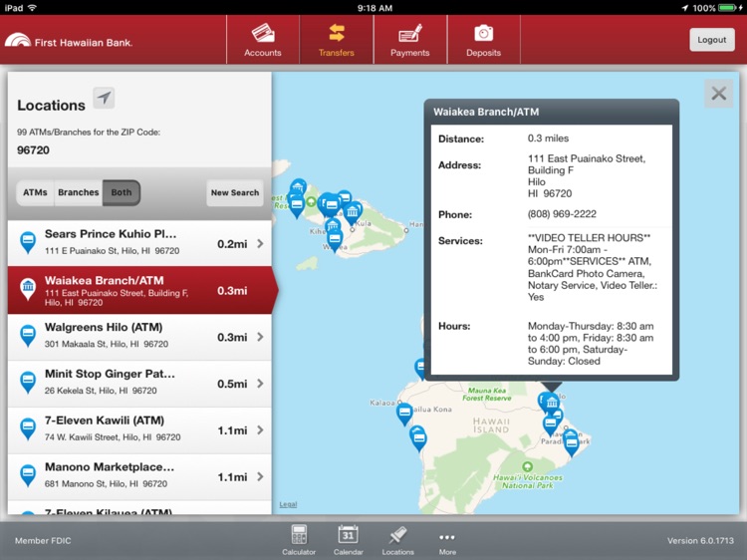Select the Both filter option
The height and width of the screenshot is (560, 747).
pos(121,192)
